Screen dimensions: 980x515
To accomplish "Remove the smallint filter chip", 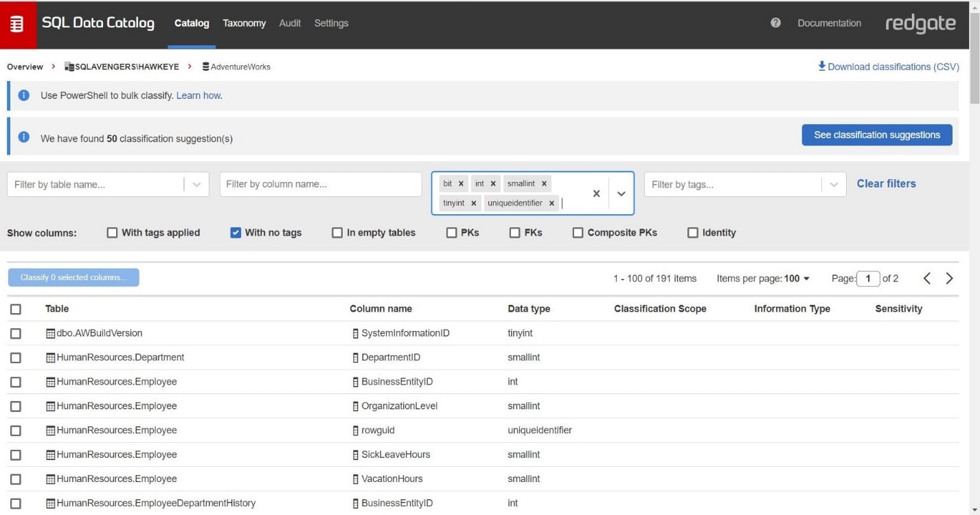I will pos(544,183).
